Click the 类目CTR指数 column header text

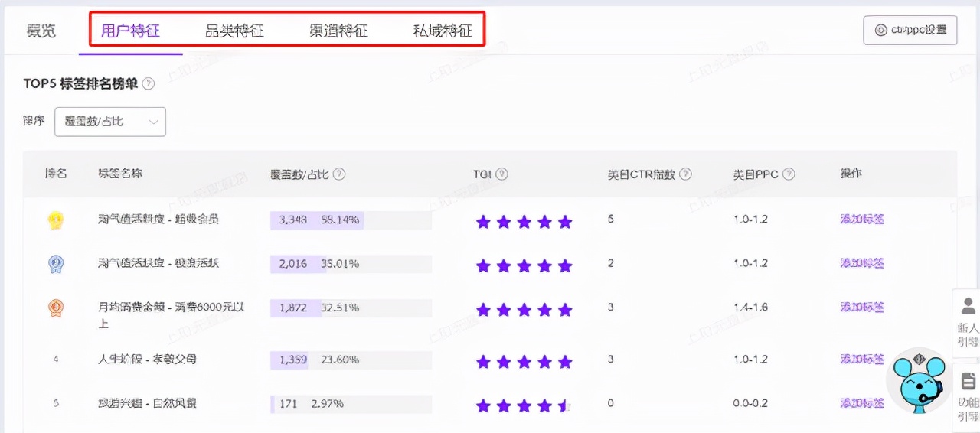pyautogui.click(x=642, y=174)
